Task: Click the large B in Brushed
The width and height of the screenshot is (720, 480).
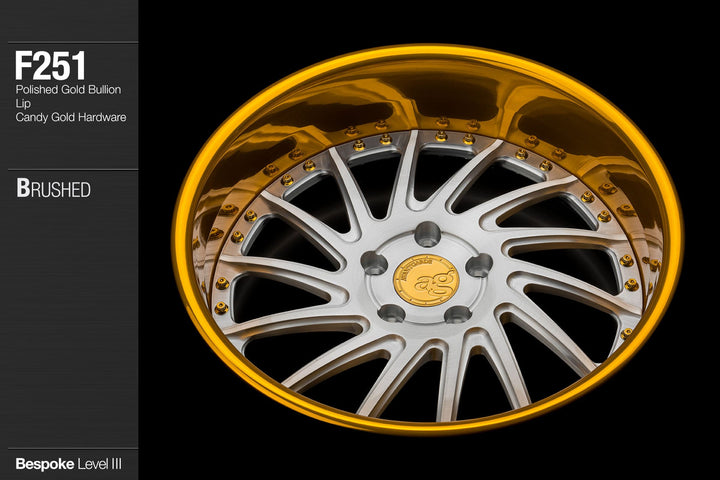Action: tap(22, 189)
